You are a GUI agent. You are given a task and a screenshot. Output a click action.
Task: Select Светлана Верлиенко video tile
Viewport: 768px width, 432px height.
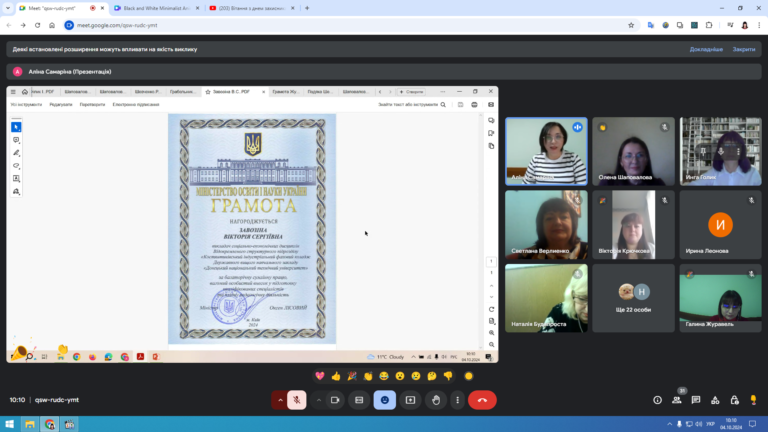[546, 225]
